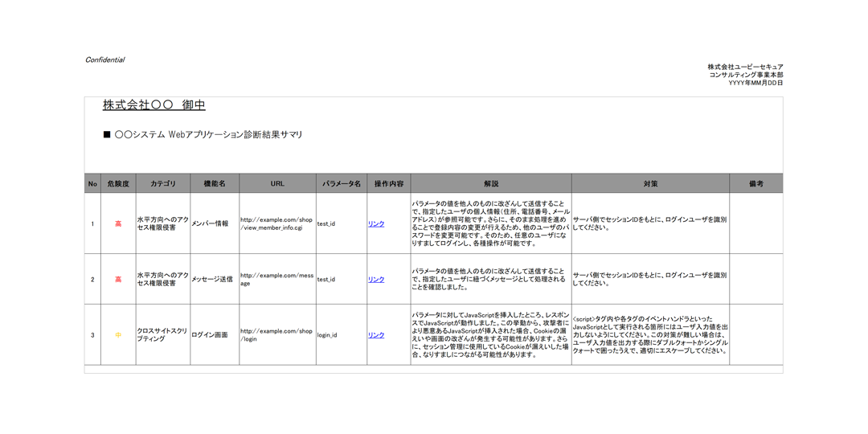Select row 1 水平方向へのアクセス権限侵害 category cell
This screenshot has height=434, width=868.
pos(163,223)
